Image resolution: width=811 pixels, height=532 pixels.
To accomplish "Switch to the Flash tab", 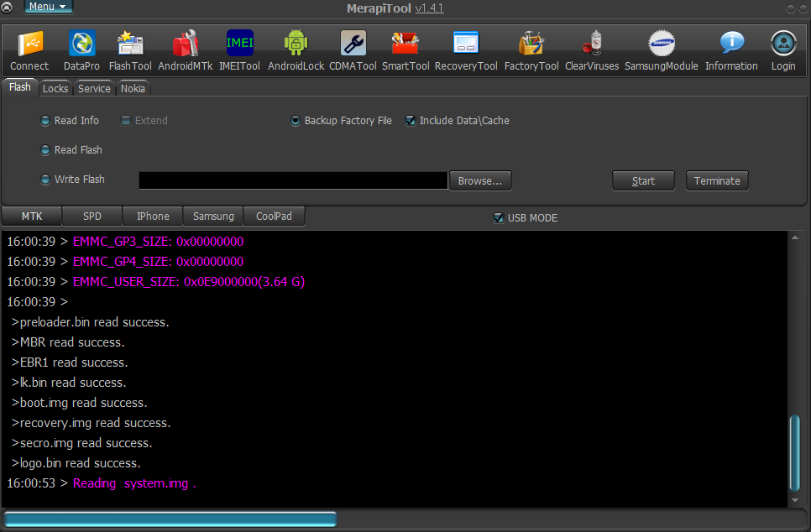I will (19, 87).
